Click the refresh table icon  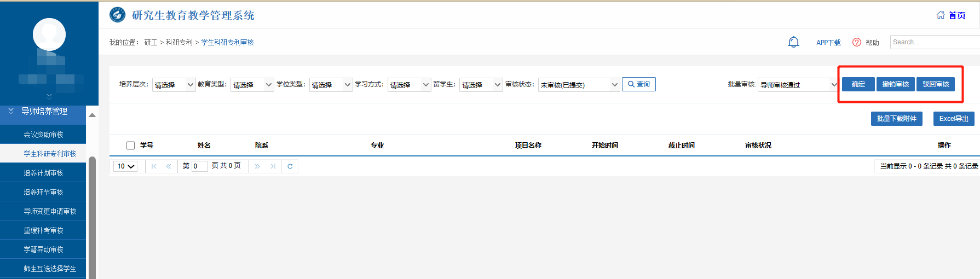point(290,166)
